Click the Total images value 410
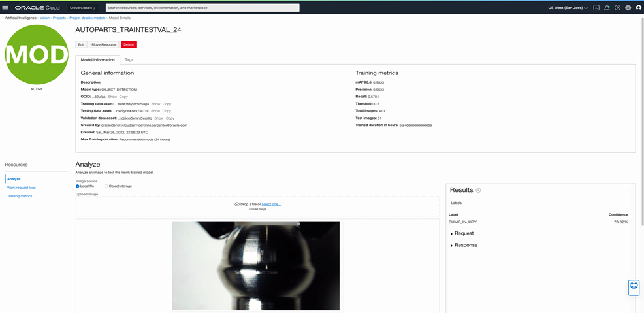 (381, 111)
